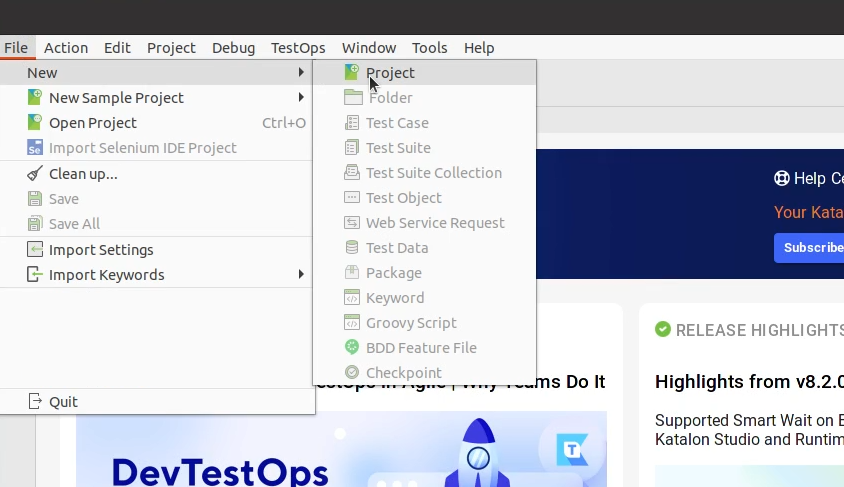Click the 'Web Service Request' label
The width and height of the screenshot is (844, 487).
pos(435,223)
